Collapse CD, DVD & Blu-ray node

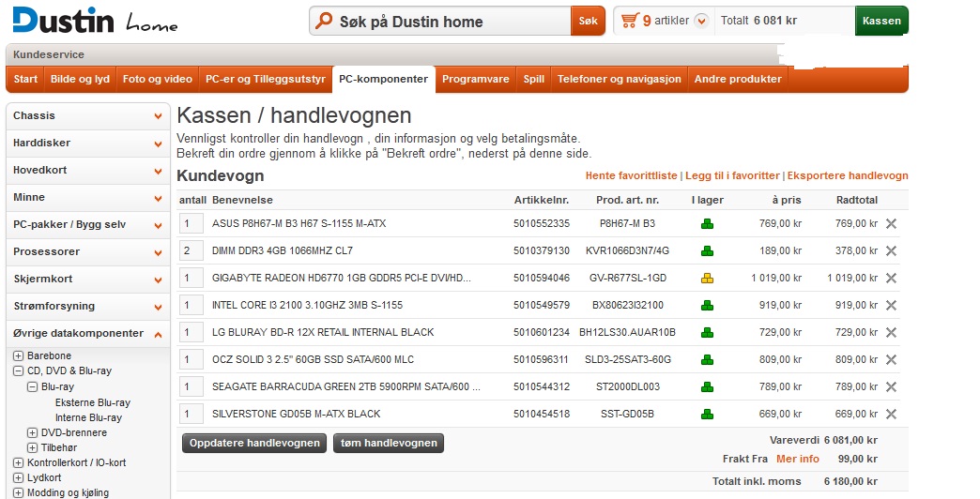point(19,371)
